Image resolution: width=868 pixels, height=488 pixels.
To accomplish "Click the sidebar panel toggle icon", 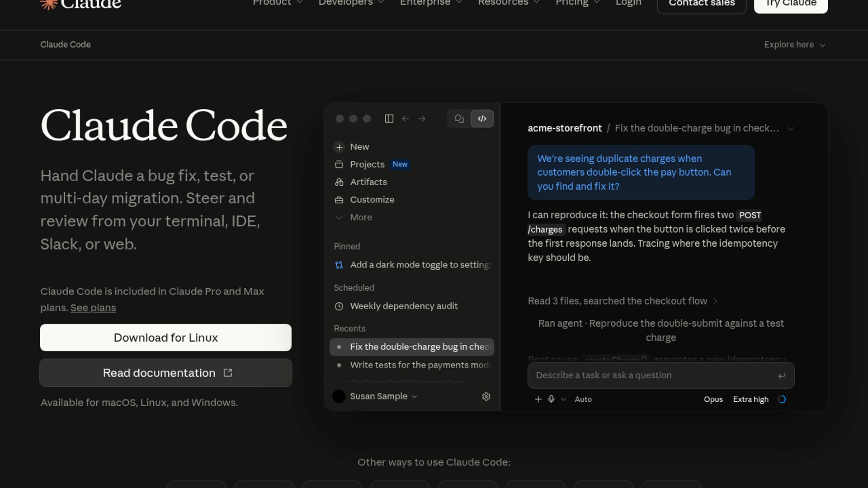I will coord(389,118).
